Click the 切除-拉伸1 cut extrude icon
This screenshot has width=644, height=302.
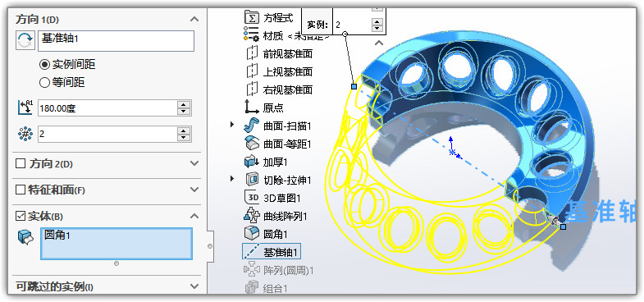click(251, 180)
